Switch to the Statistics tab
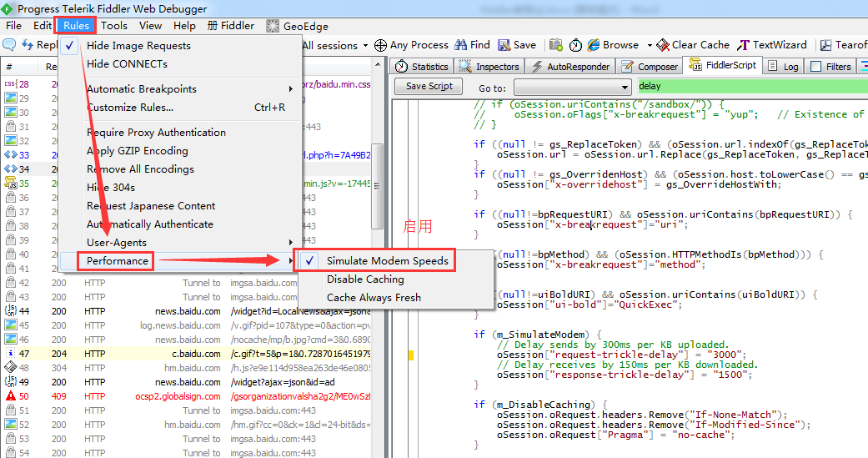This screenshot has width=868, height=458. point(423,67)
